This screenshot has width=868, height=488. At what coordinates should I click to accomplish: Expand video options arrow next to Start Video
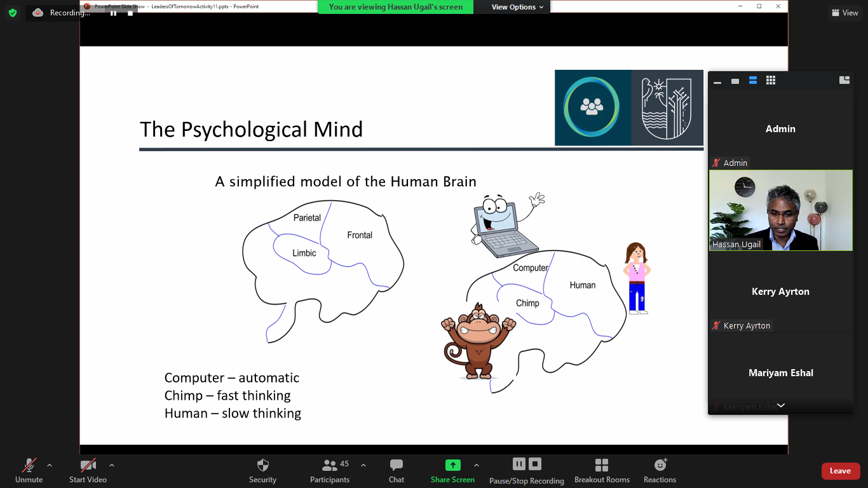point(112,465)
